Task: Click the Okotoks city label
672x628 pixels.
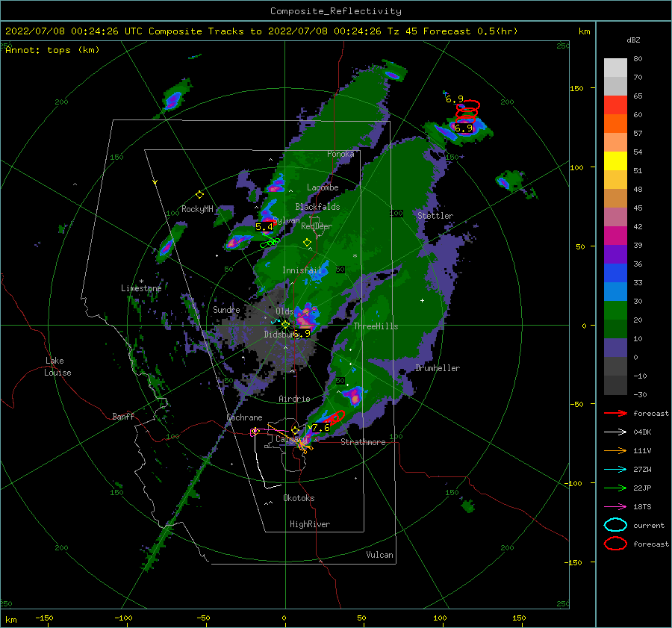Action: tap(299, 498)
